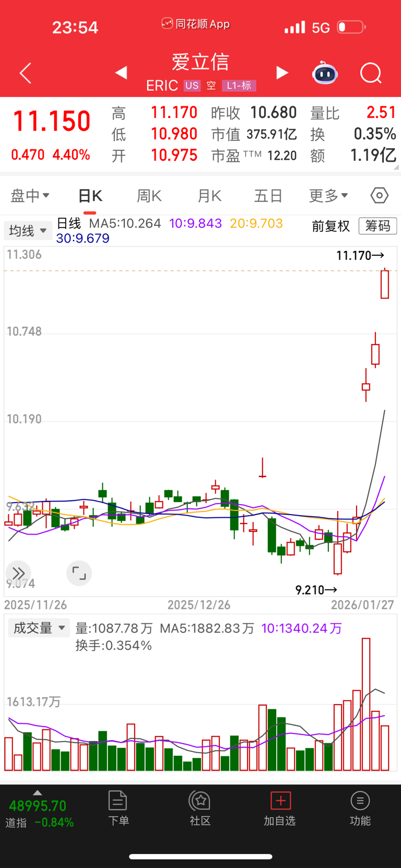The width and height of the screenshot is (401, 868).
Task: Tap the orange 20:9.703 MA label
Action: pyautogui.click(x=256, y=223)
